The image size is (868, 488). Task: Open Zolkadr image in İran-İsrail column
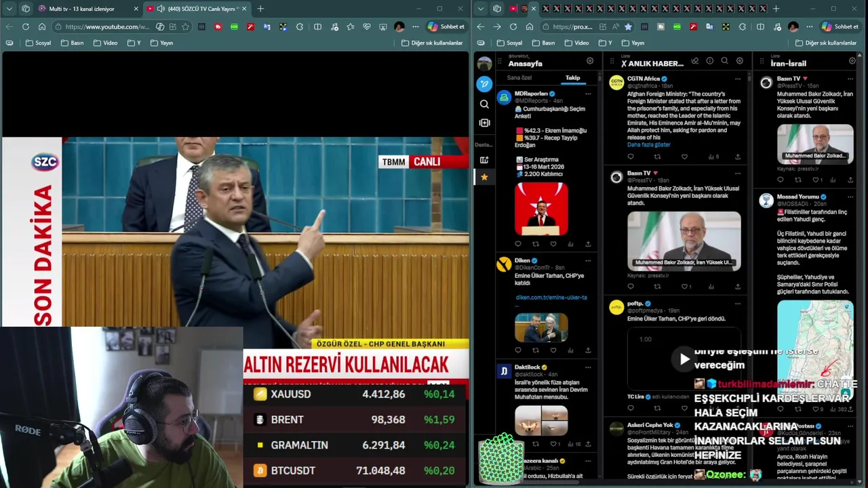click(815, 143)
